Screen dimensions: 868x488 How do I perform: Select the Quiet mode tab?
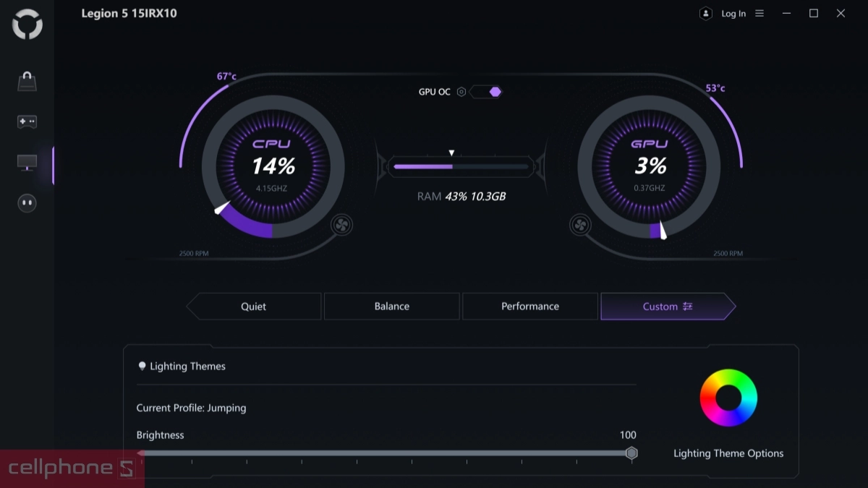point(253,307)
